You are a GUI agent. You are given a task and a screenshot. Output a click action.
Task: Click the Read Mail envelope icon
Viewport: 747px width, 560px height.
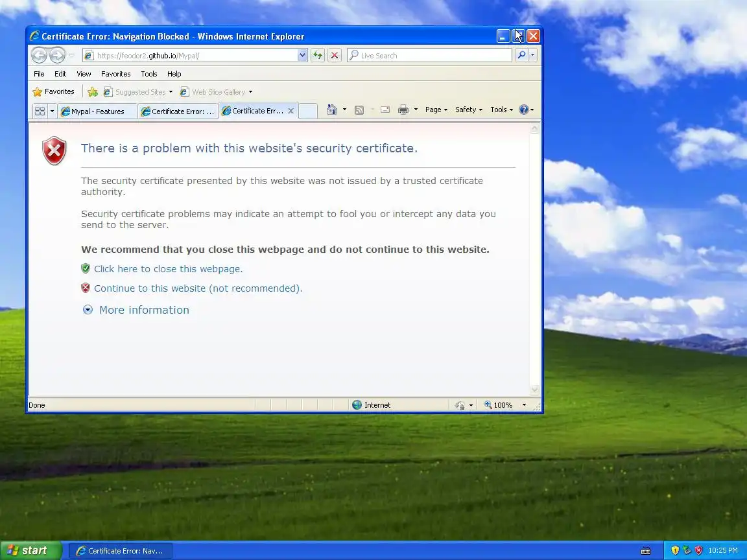(385, 110)
